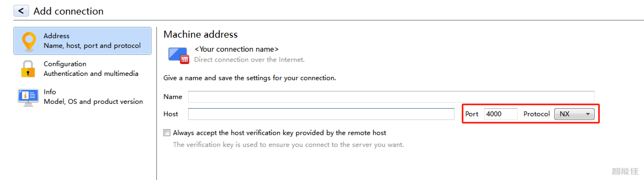Click the 'Add connection' title text
This screenshot has height=180, width=644.
68,11
